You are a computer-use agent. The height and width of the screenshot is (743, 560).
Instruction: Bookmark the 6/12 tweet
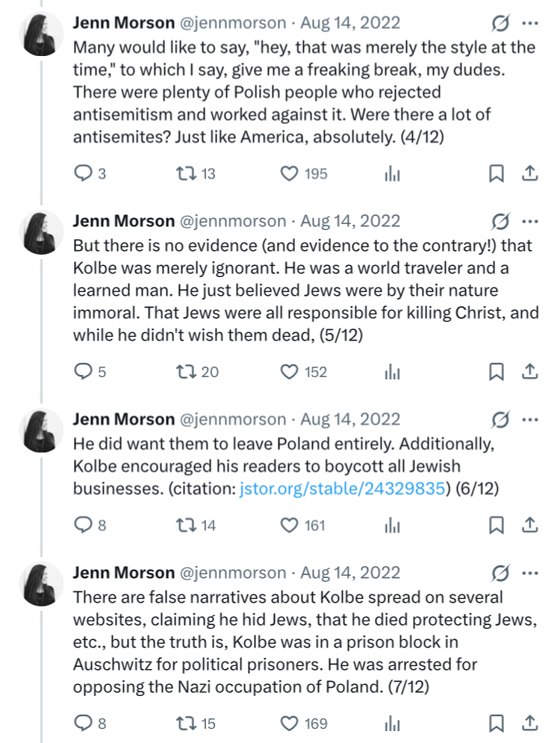click(496, 525)
